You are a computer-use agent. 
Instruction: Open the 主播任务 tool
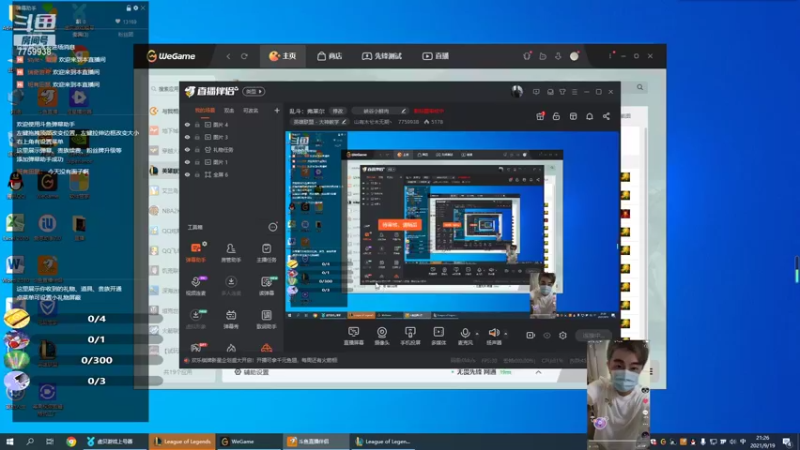click(x=266, y=253)
